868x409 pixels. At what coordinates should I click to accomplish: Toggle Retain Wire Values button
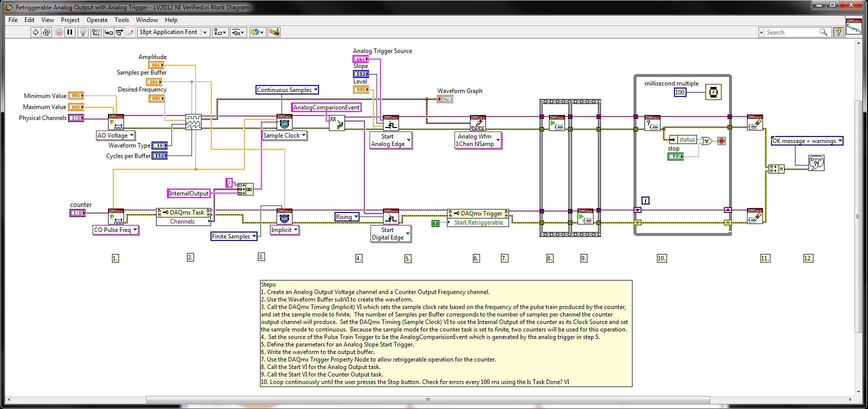(95, 32)
